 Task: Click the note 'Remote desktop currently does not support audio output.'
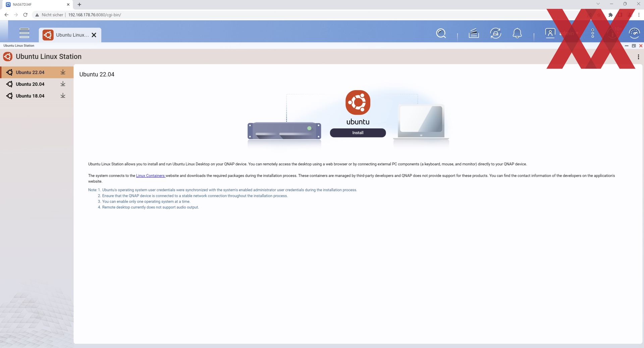[150, 207]
